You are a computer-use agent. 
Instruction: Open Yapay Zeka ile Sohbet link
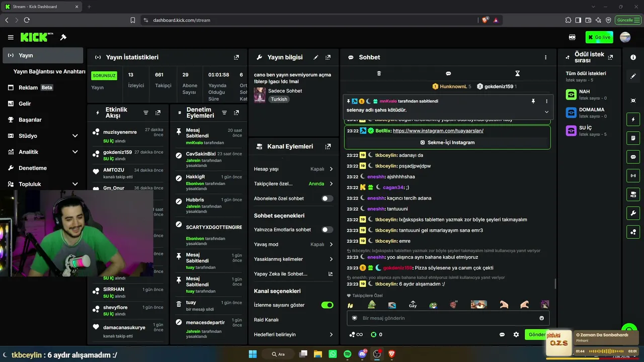(x=293, y=274)
